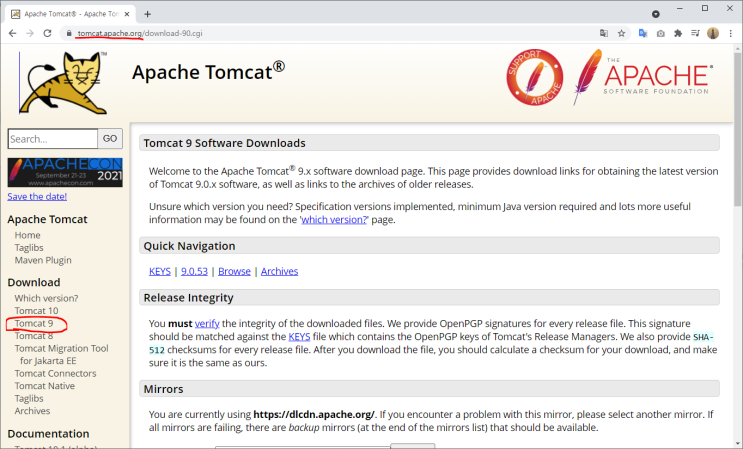Open Tomcat Migration Tool for Jakarta EE
The height and width of the screenshot is (449, 743).
click(x=62, y=354)
